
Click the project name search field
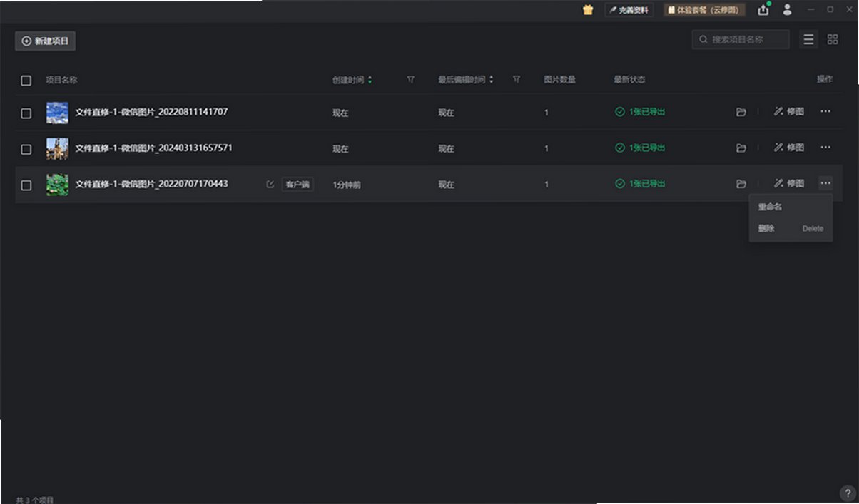(x=741, y=40)
